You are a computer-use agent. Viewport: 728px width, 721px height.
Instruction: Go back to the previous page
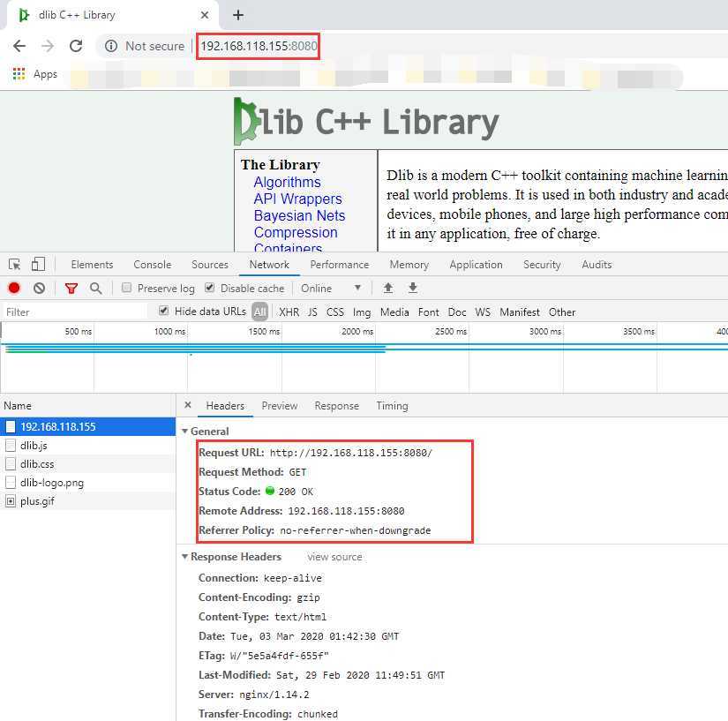19,46
